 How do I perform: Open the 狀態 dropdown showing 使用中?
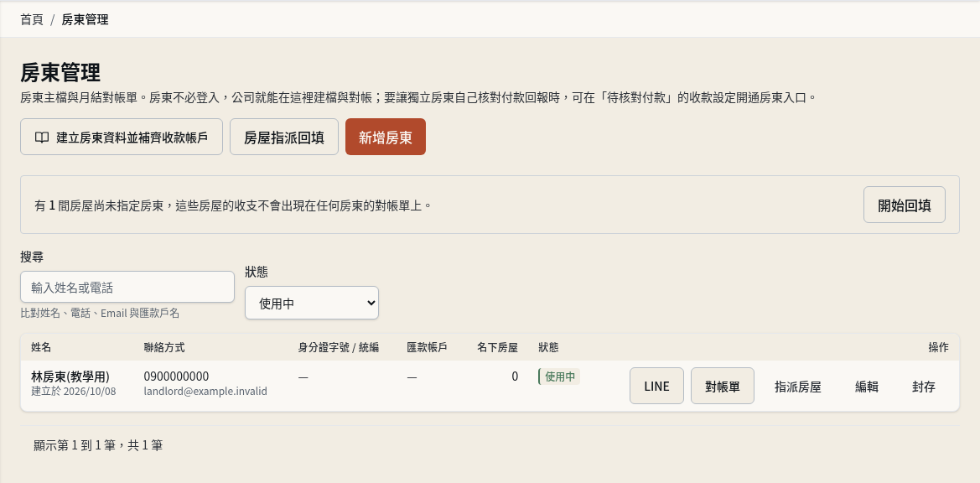pos(312,303)
